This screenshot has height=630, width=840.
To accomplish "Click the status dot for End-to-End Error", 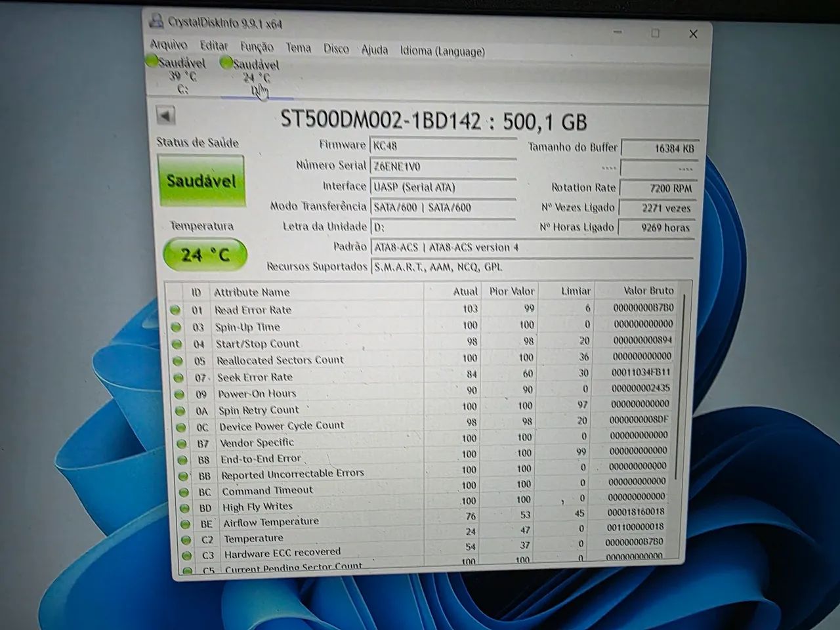I will 183,460.
